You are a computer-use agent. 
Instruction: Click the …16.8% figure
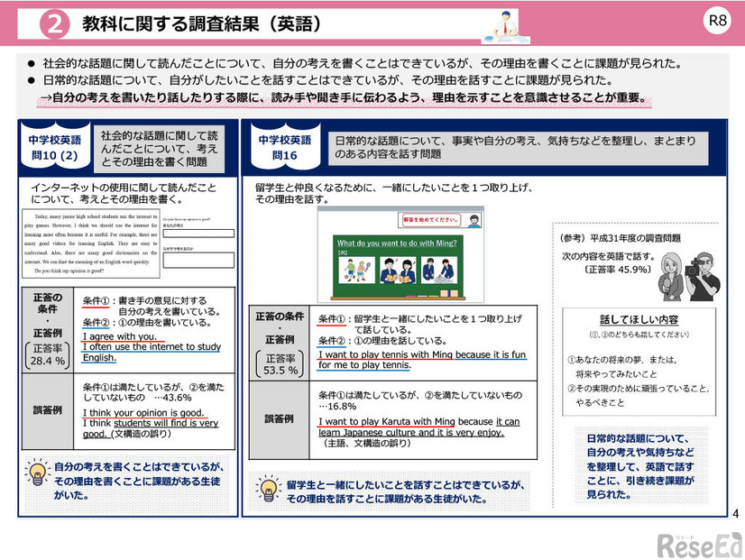[x=337, y=407]
